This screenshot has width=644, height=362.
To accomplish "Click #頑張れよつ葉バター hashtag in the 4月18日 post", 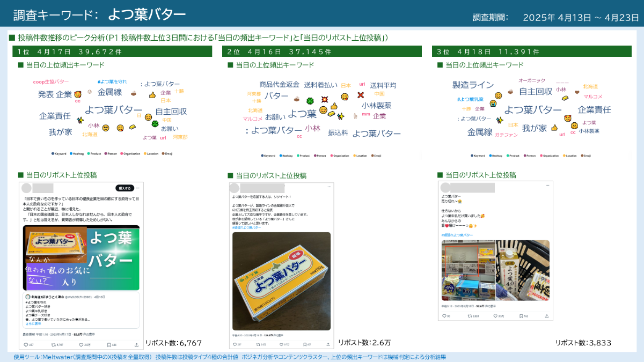I will click(x=457, y=235).
